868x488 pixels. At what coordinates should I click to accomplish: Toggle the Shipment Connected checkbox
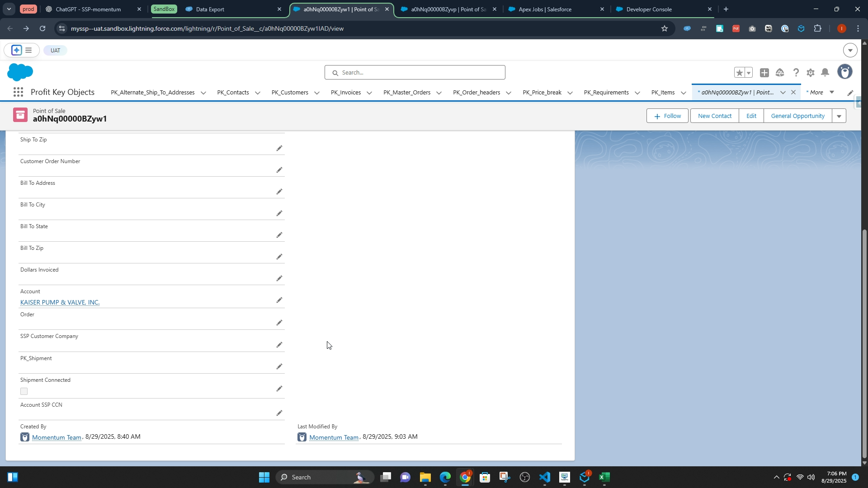coord(24,392)
